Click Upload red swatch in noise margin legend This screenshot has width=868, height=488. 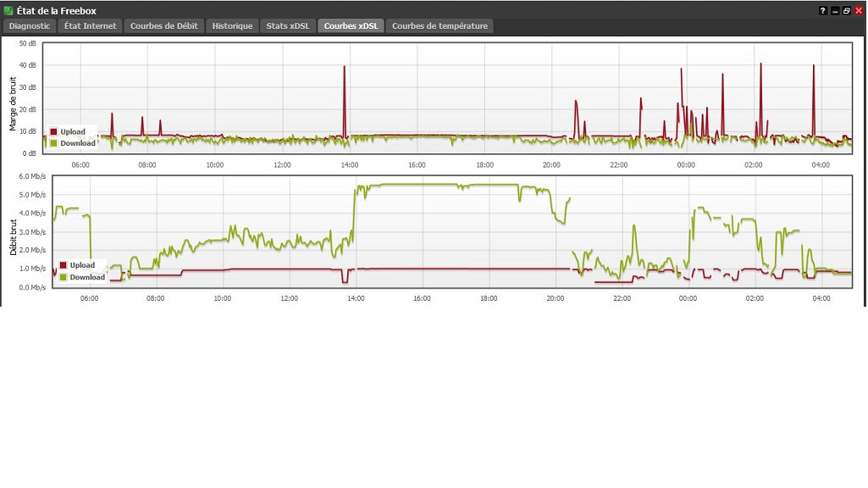[x=53, y=132]
